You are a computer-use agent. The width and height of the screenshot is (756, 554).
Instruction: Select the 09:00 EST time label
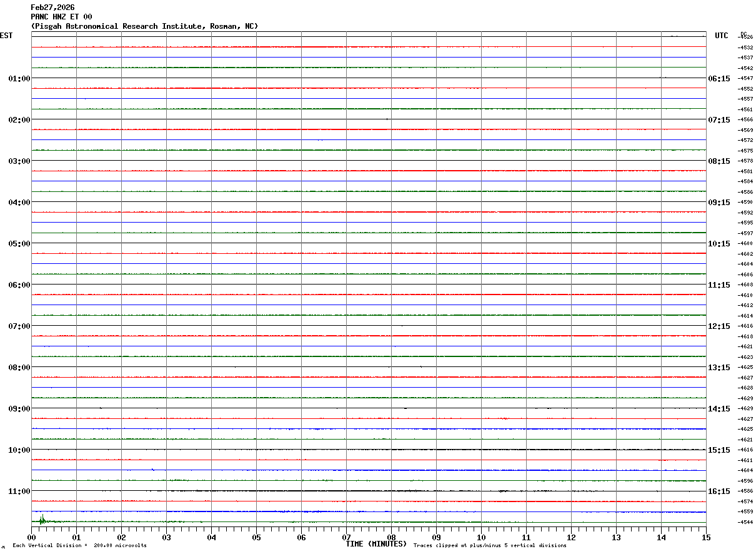(19, 409)
